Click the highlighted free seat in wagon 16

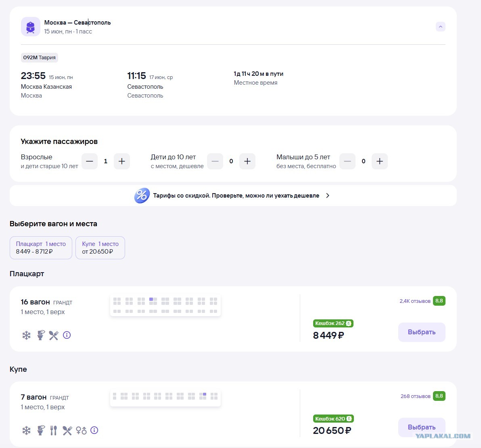click(x=151, y=299)
